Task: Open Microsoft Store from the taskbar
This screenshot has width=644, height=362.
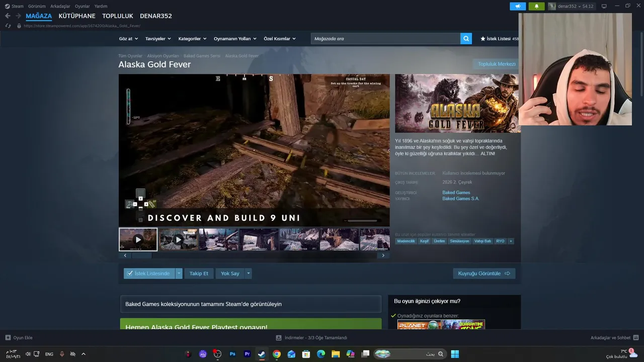Action: (306, 354)
